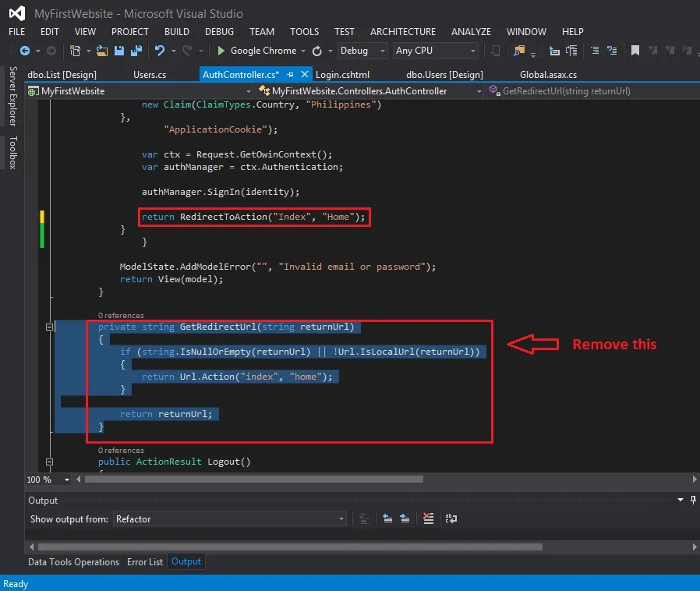Switch to the Users.cs tab
700x591 pixels.
(150, 75)
